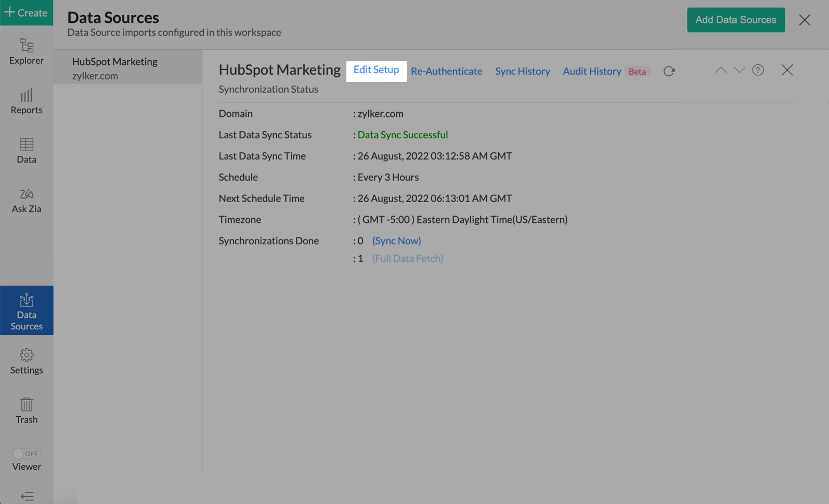Click the Sync Now link

(x=396, y=241)
